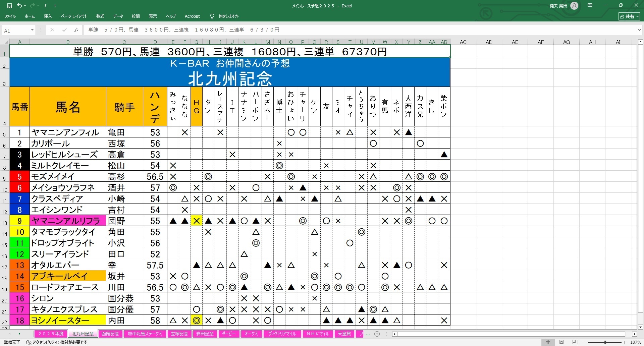Click the Insert Function fx icon
Viewport: 644px width, 346px height.
click(x=76, y=30)
